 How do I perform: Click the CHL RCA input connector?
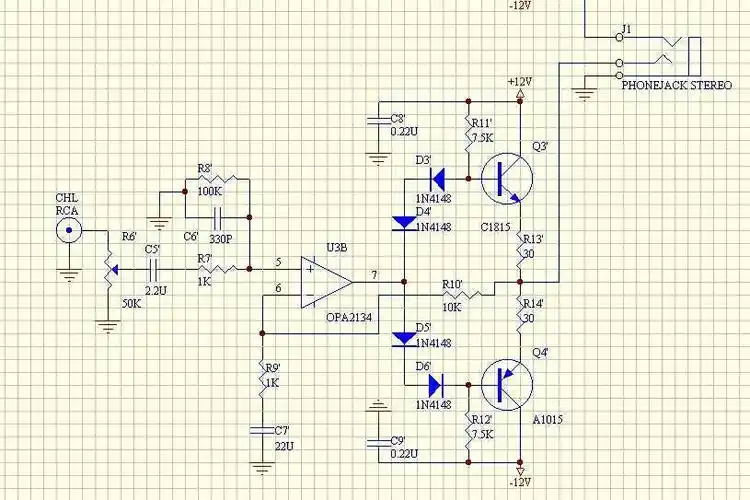[x=68, y=232]
